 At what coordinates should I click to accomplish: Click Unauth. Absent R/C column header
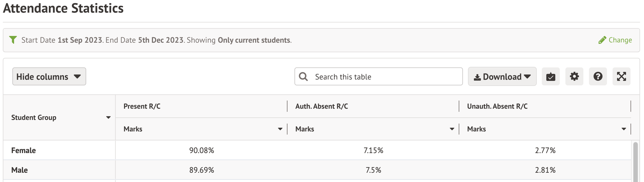point(497,106)
